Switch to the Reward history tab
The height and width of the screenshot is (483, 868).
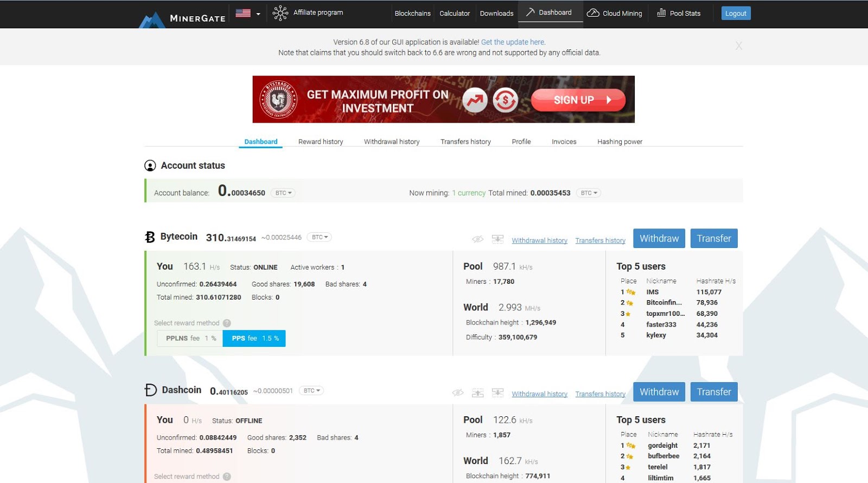(x=321, y=142)
